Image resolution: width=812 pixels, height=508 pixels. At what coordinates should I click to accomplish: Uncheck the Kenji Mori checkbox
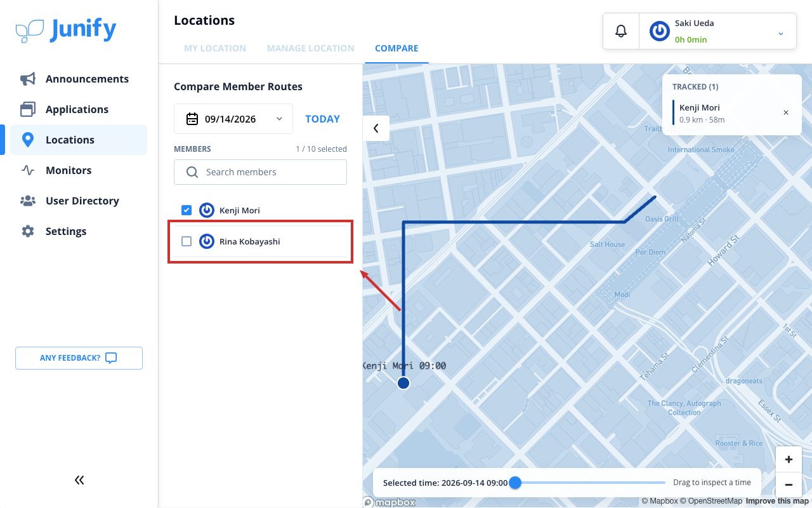click(x=187, y=210)
